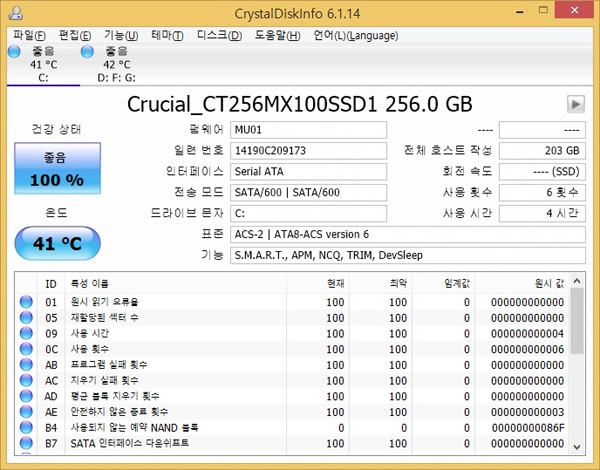The width and height of the screenshot is (600, 470).
Task: Open the 편집(E) menu
Action: click(75, 36)
